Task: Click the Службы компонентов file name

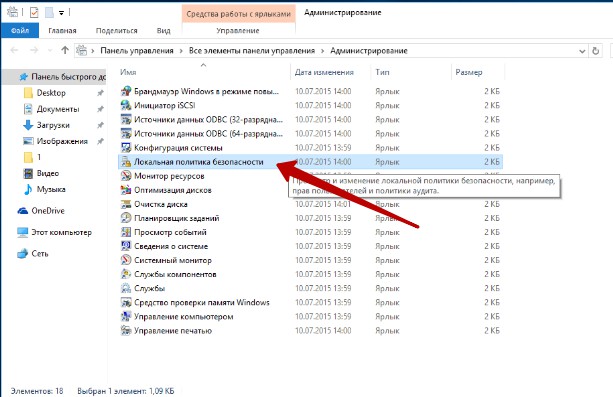Action: coord(175,274)
